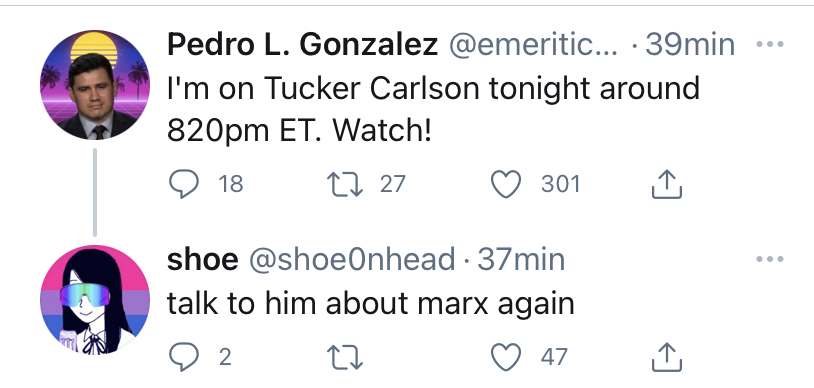Open more options on shoe's tweet
This screenshot has width=814, height=388.
(770, 259)
